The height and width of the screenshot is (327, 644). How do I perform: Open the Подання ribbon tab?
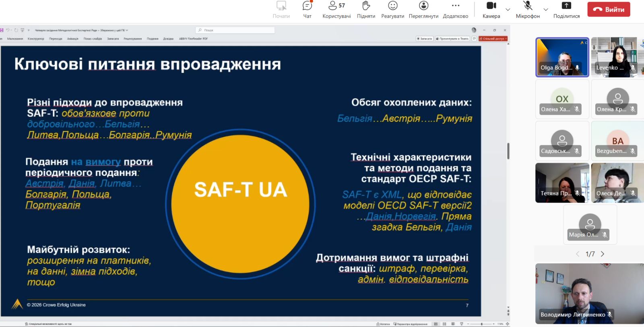153,39
